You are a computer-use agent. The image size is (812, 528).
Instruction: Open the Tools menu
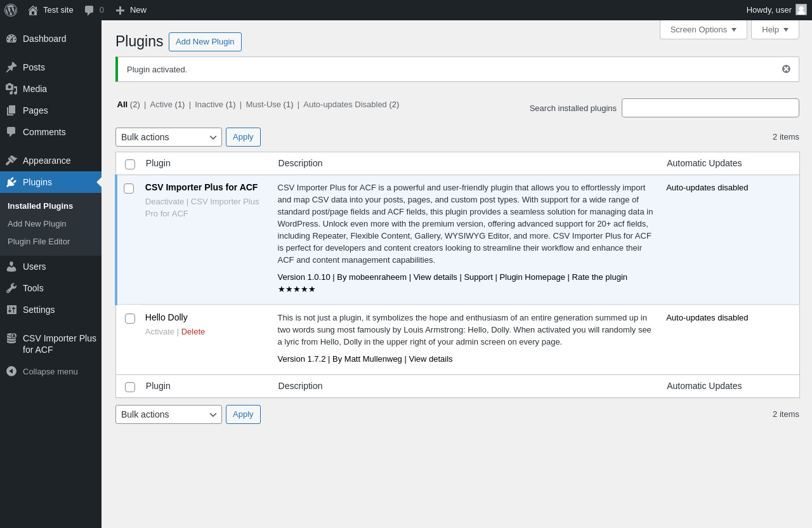click(33, 288)
